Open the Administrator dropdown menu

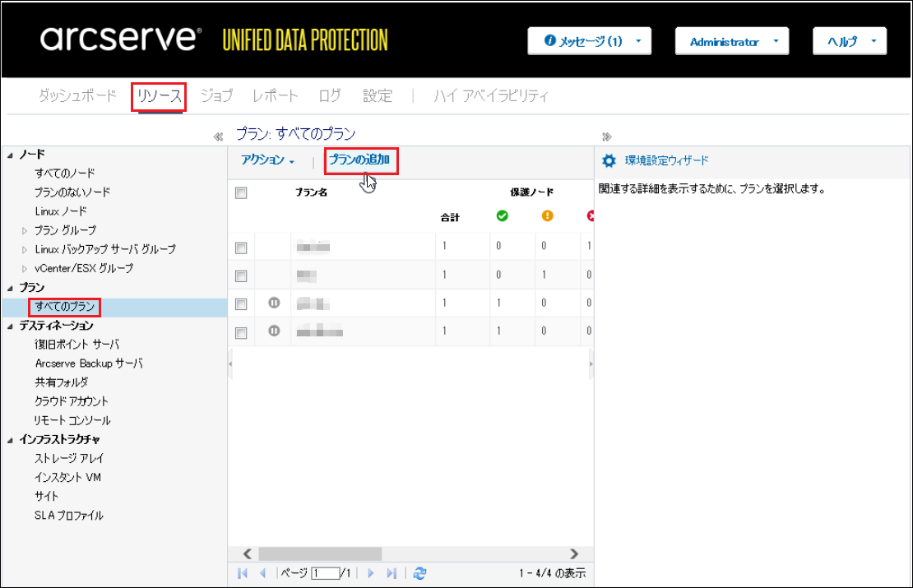(x=732, y=41)
